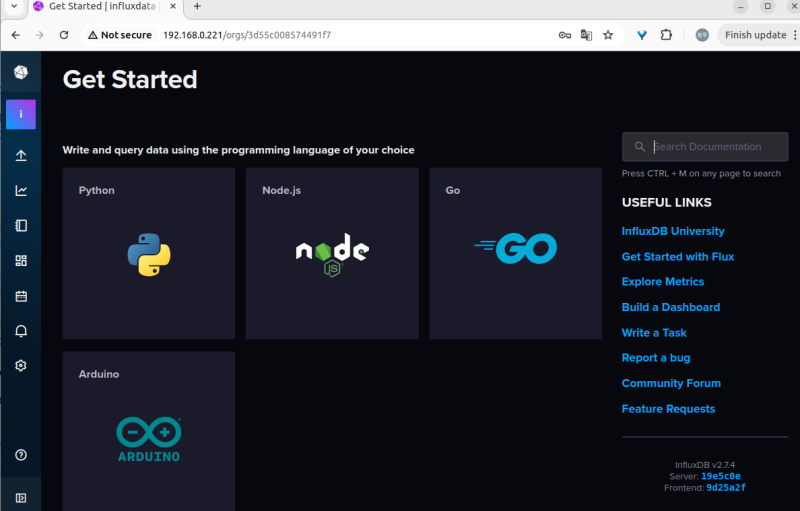The height and width of the screenshot is (511, 800).
Task: Open Help question mark icon in sidebar
Action: pos(21,455)
